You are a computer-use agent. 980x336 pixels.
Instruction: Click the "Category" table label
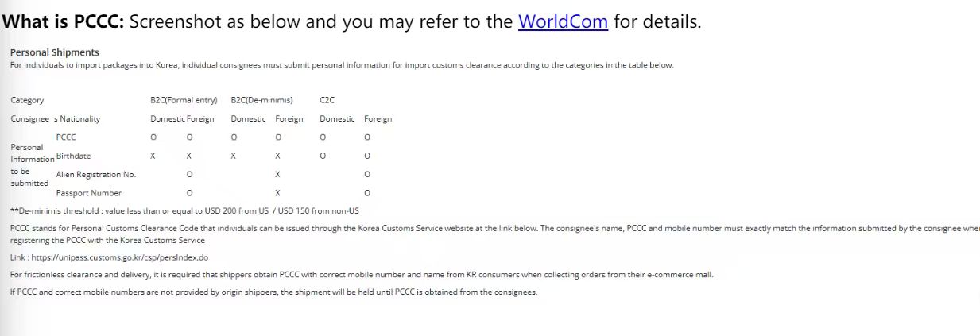pos(27,100)
